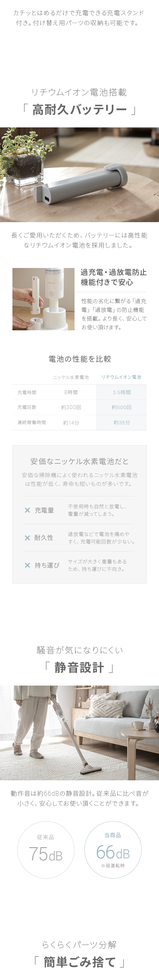Click the X icon beside 充電量
Screen dimensions: 159x980
(27, 510)
